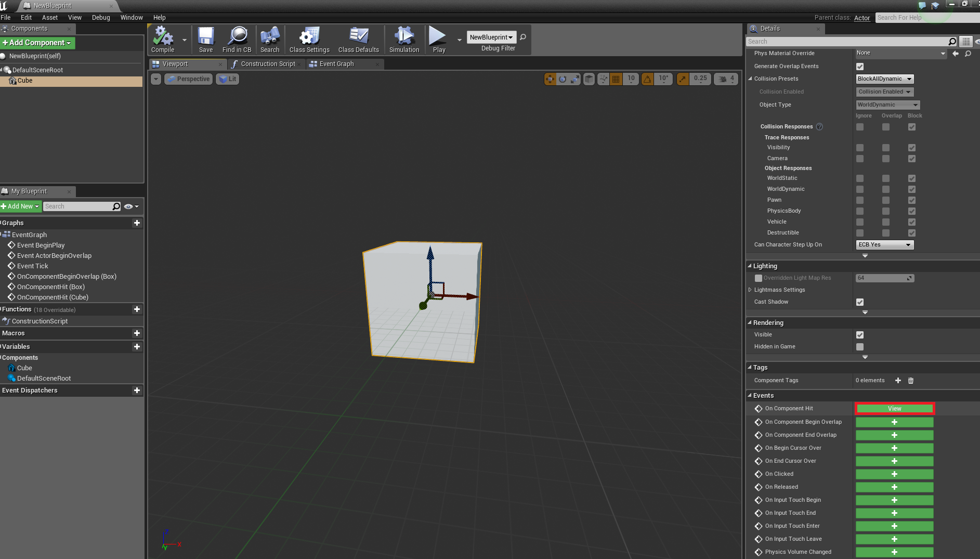Click the Add Component button

point(37,43)
